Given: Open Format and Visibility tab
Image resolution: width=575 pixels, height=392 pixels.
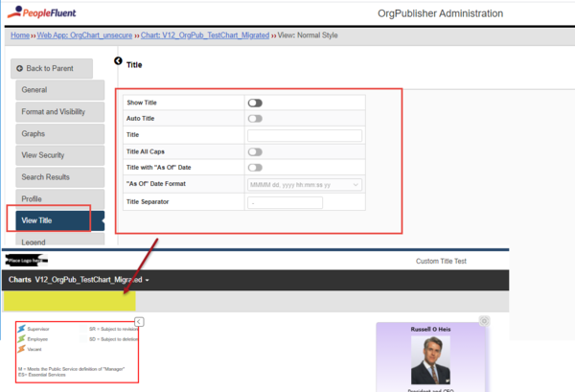Looking at the screenshot, I should pyautogui.click(x=60, y=112).
